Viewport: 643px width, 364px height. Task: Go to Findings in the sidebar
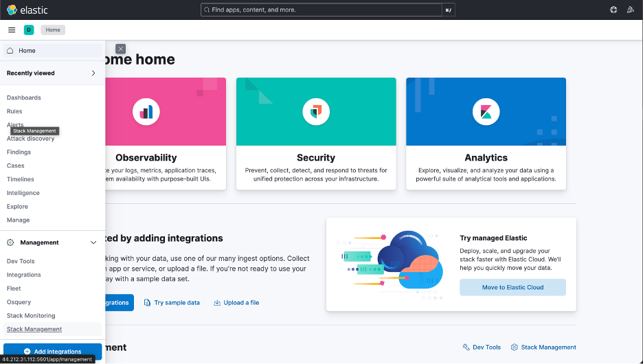click(x=19, y=152)
